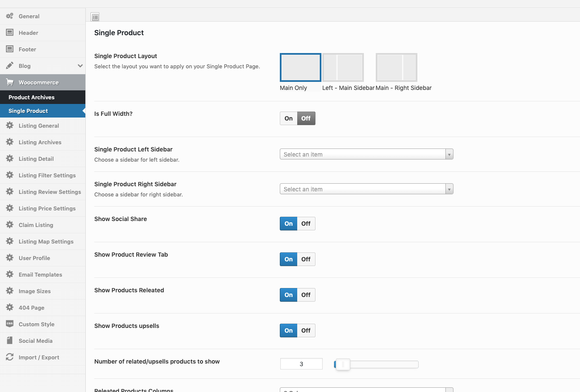The image size is (580, 392).
Task: Click the CSS icon for Custom Style
Action: (9, 324)
